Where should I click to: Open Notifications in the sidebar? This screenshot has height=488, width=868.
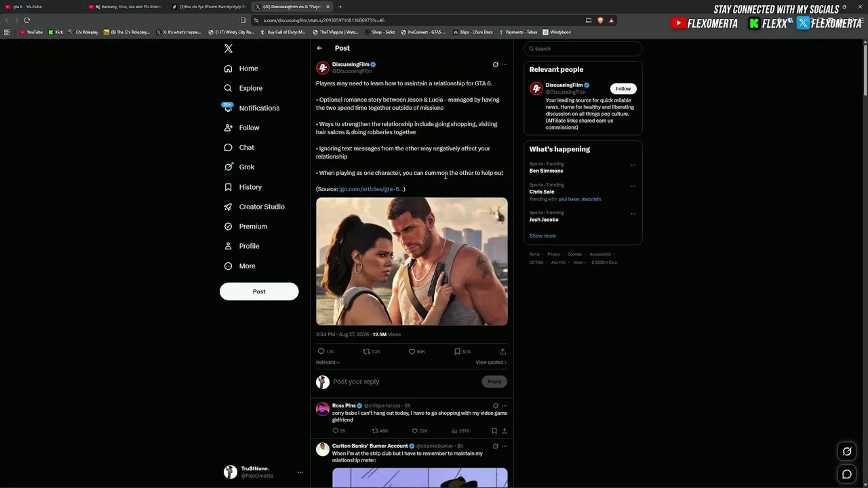[251, 108]
